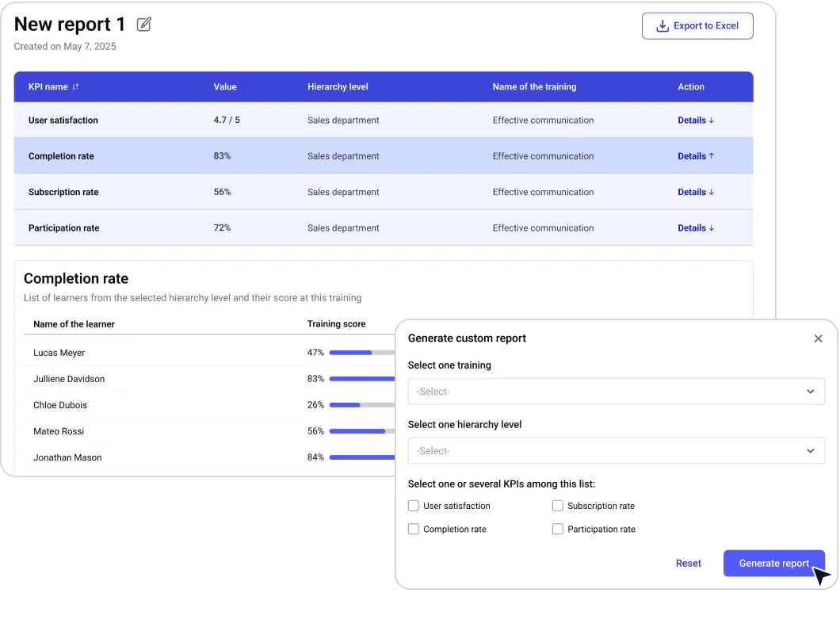Open the Select one training dropdown

616,392
